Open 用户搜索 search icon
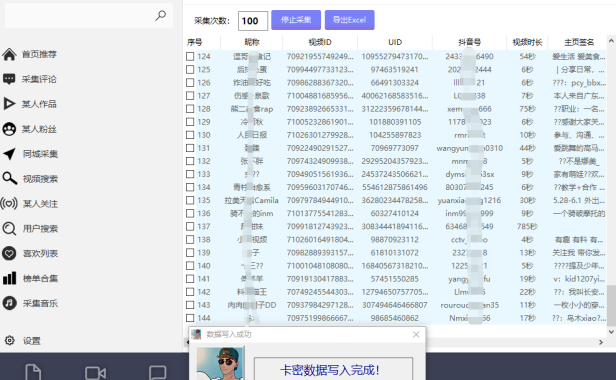Image resolution: width=616 pixels, height=380 pixels. pyautogui.click(x=9, y=228)
